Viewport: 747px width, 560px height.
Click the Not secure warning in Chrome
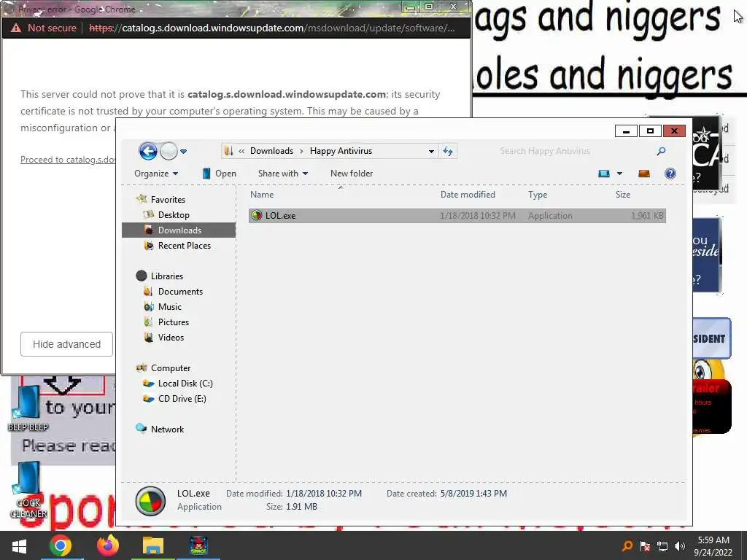click(x=44, y=28)
